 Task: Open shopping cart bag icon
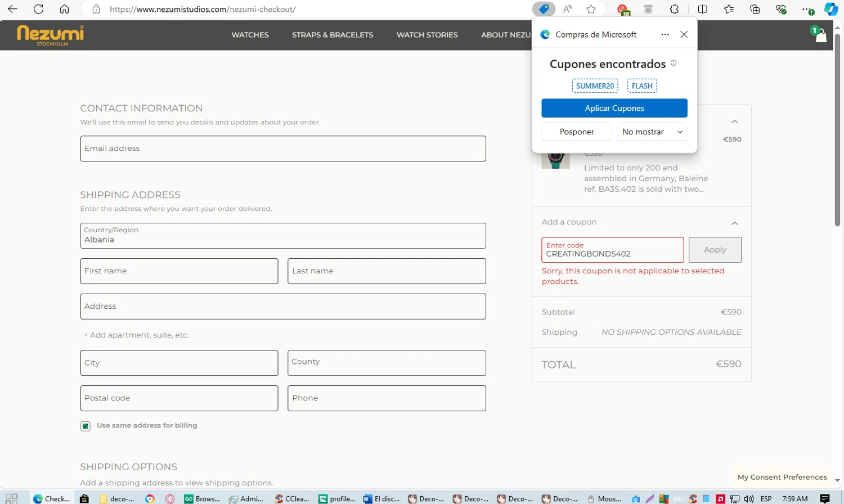click(820, 35)
